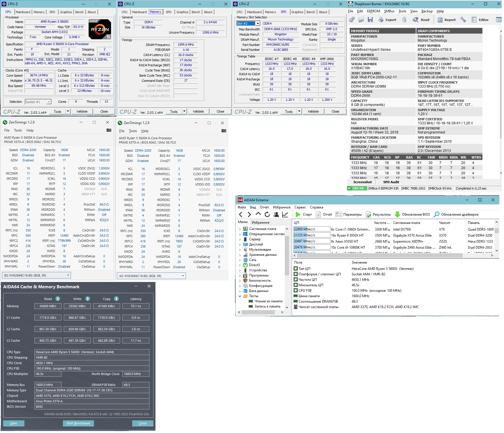This screenshot has height=433, width=504.
Task: Click the gears icon in Thaiphoon Burner toolbar
Action: (x=352, y=20)
